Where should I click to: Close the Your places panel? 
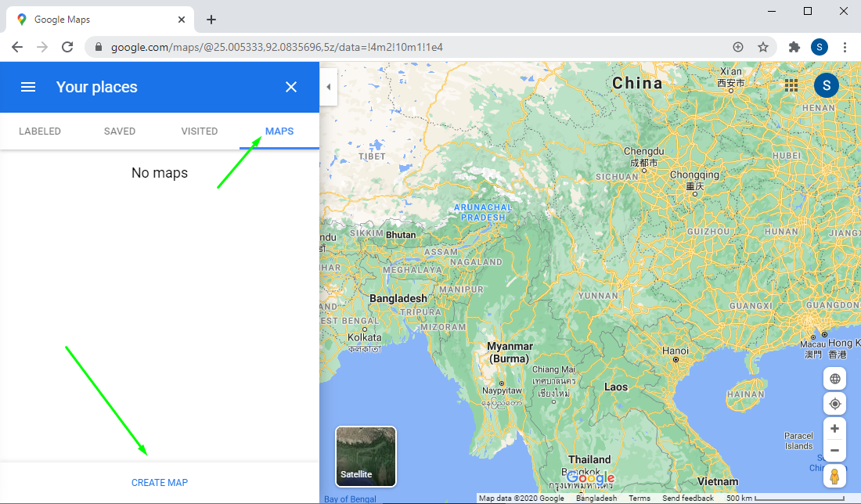pos(291,87)
